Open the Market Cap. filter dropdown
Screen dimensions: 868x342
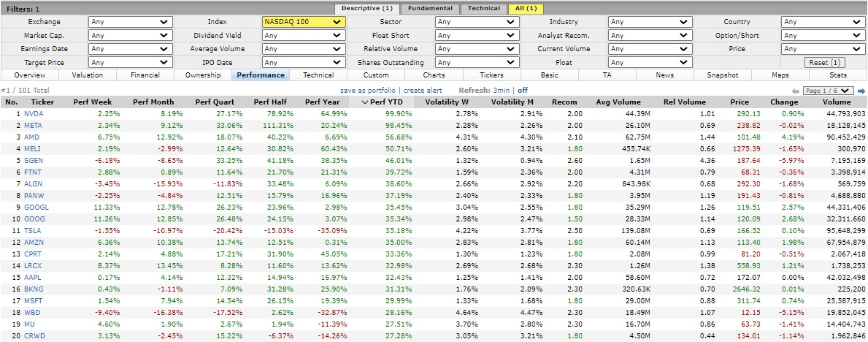click(130, 36)
